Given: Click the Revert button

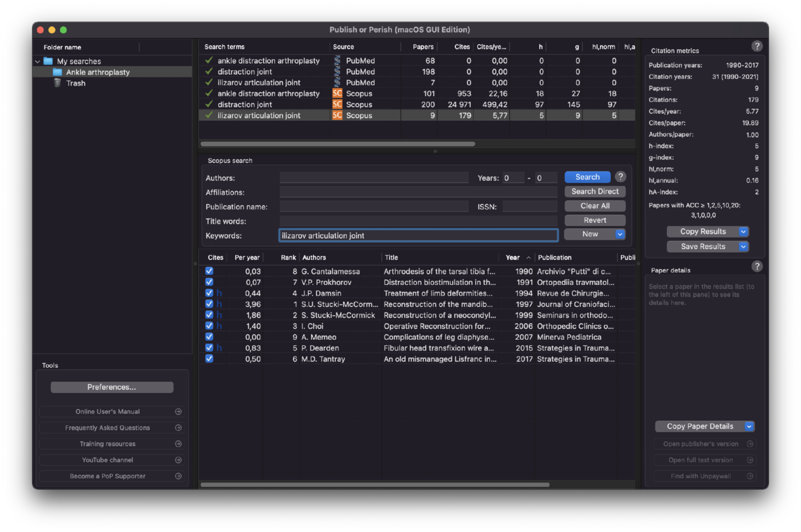Looking at the screenshot, I should [x=595, y=220].
